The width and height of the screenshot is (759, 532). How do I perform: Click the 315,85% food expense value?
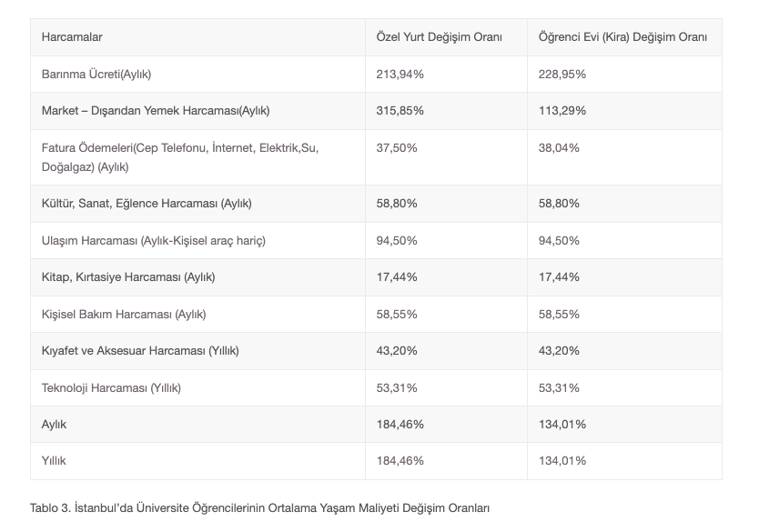point(400,111)
